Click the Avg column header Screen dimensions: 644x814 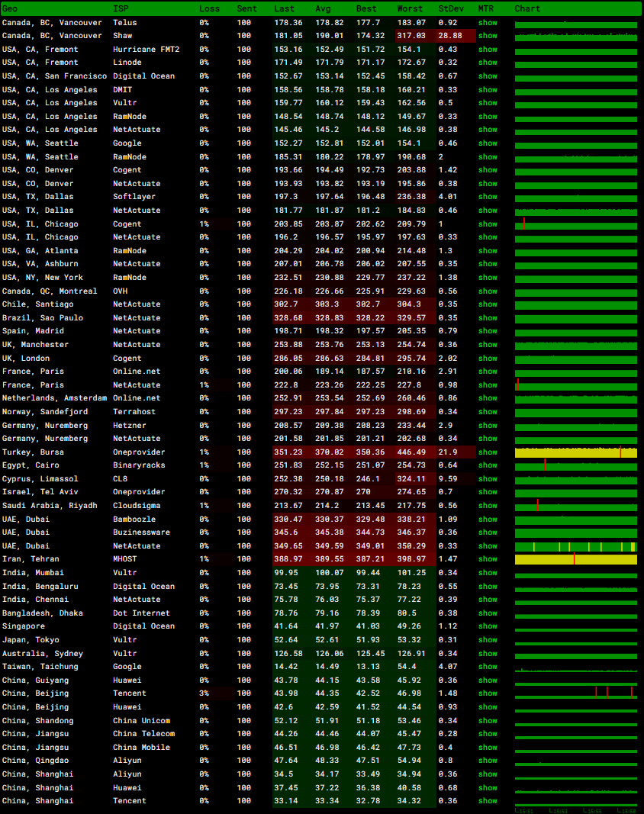click(x=323, y=8)
